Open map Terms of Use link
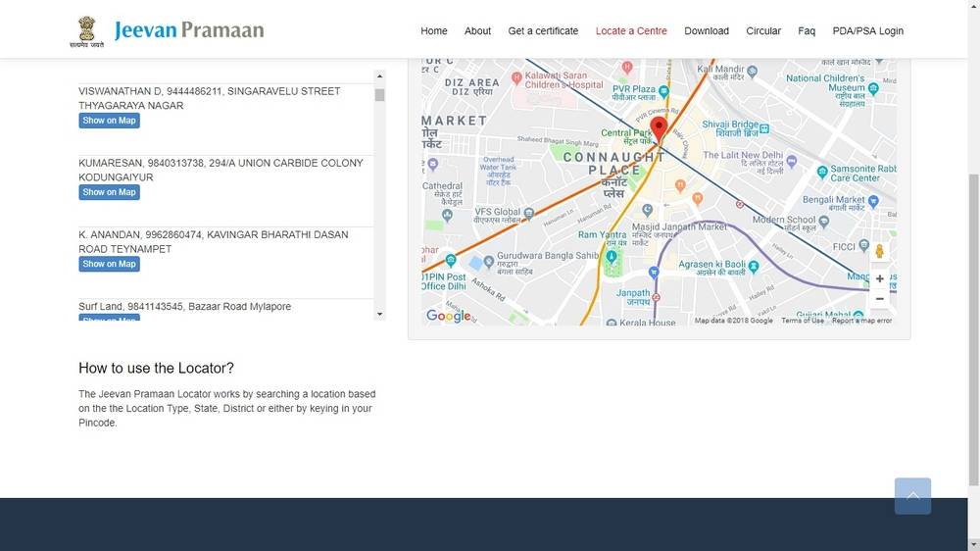This screenshot has height=551, width=980. [x=802, y=321]
